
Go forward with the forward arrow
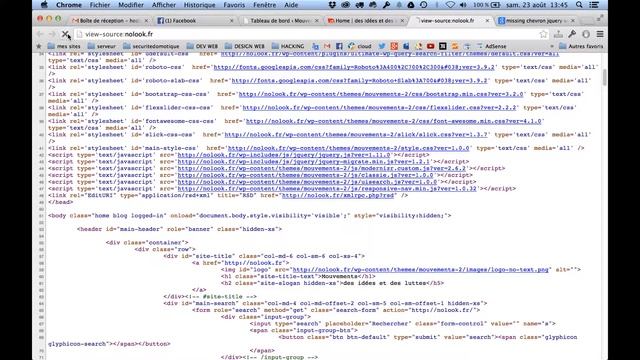52,34
